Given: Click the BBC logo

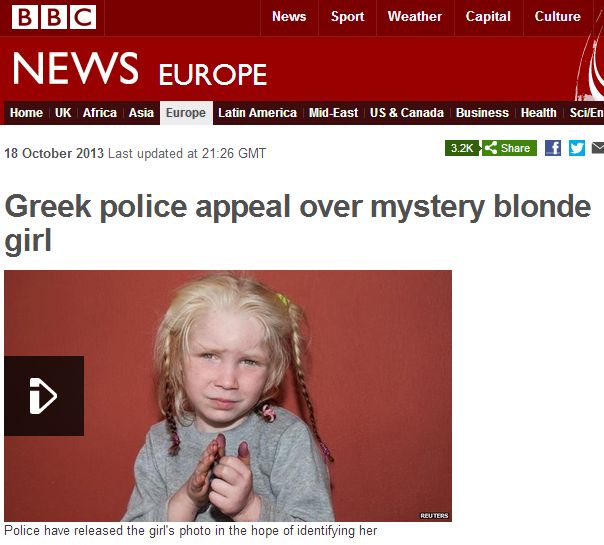Looking at the screenshot, I should click(54, 17).
